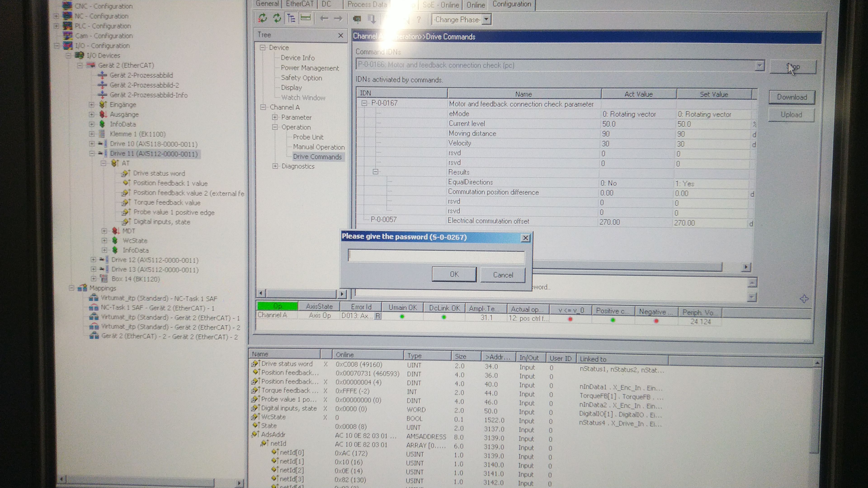
Task: Click the Mappings folder icon in tree
Action: 82,288
